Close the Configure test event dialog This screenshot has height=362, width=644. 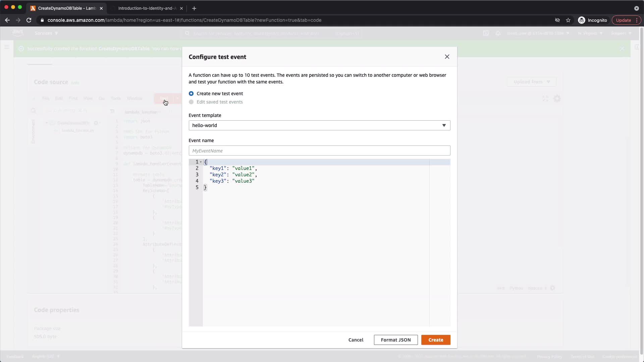tap(447, 57)
